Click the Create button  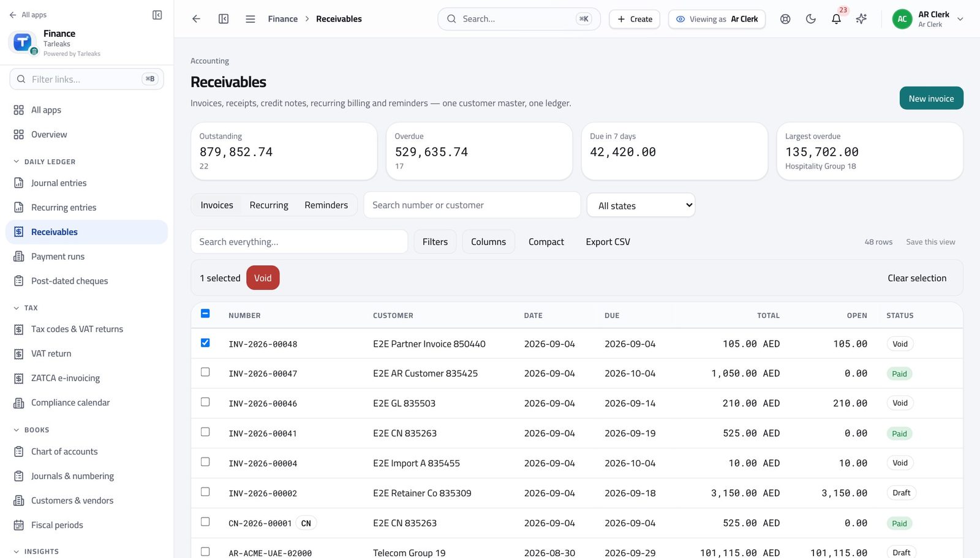(x=635, y=19)
